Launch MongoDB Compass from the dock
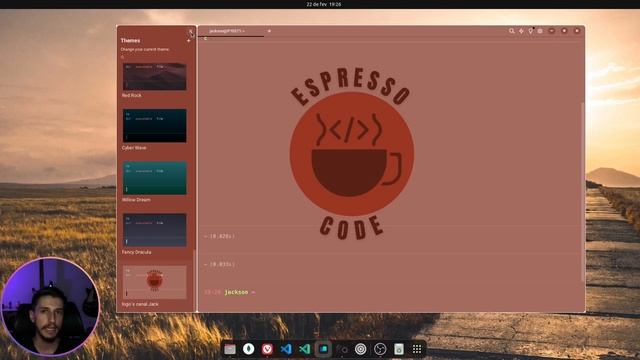Viewport: 640px width, 360px height. tap(249, 349)
